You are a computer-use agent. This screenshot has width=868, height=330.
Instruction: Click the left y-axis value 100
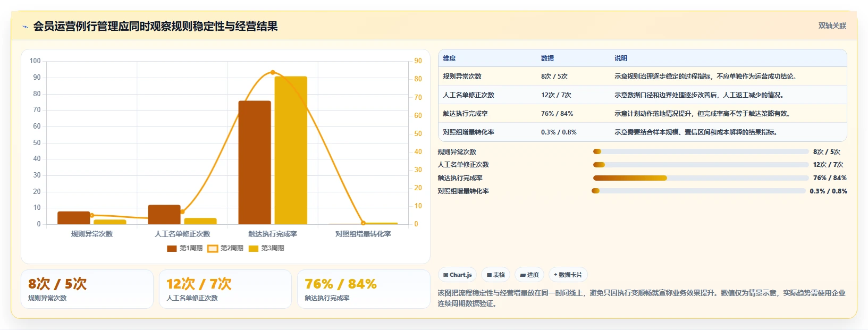point(35,61)
